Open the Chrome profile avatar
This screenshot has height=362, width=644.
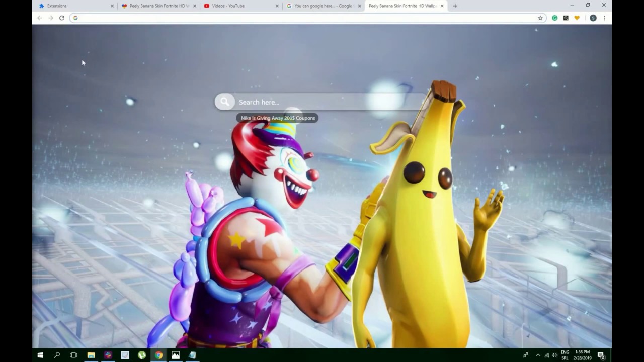593,18
